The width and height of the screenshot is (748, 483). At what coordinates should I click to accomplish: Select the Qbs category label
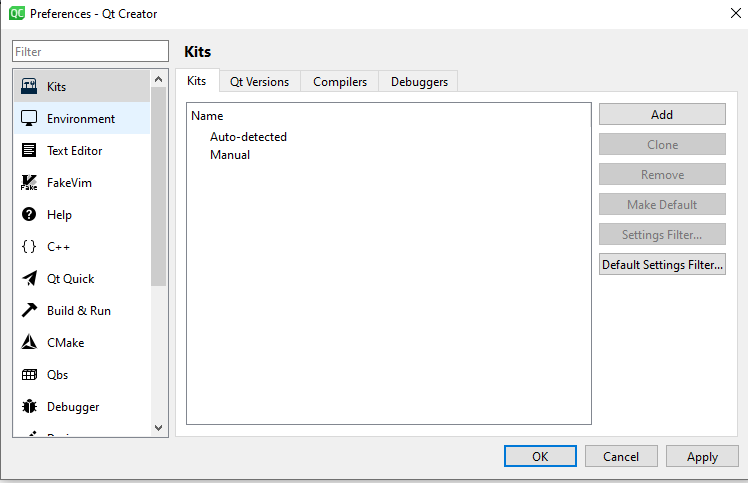pyautogui.click(x=57, y=375)
